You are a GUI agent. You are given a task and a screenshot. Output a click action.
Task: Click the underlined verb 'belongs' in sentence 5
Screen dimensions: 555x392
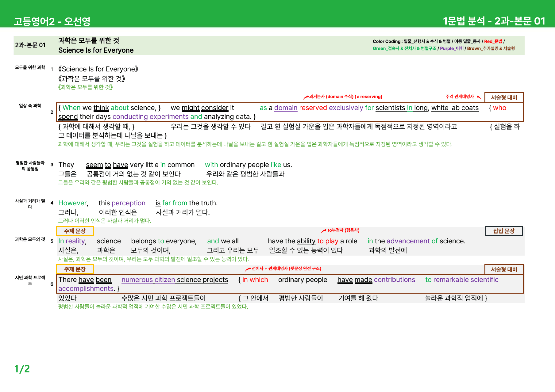click(x=144, y=241)
